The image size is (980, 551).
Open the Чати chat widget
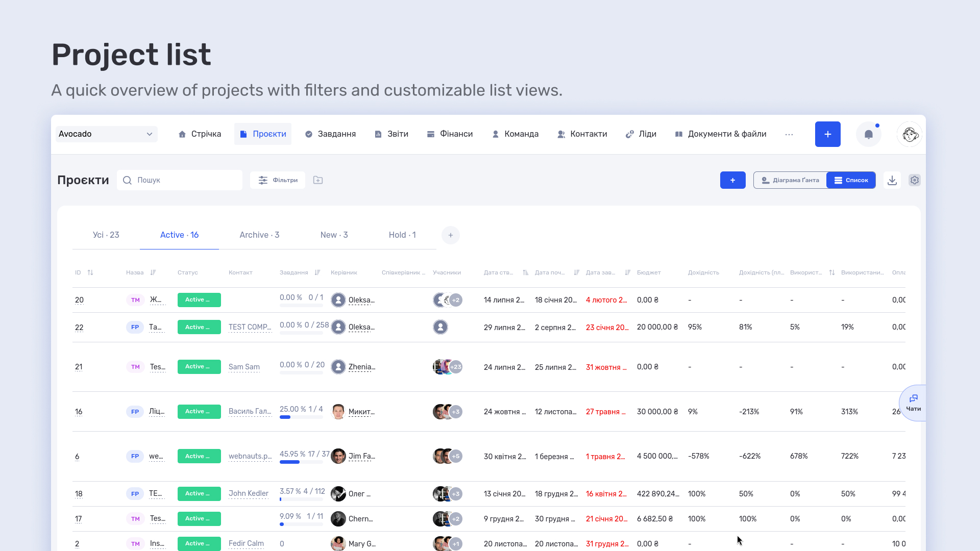point(913,403)
